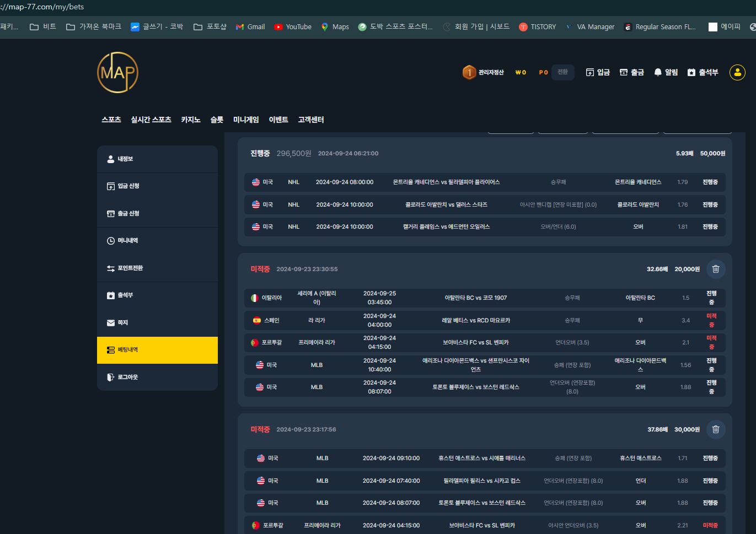
Task: Open the 포토샵 bookmark folder
Action: click(210, 26)
